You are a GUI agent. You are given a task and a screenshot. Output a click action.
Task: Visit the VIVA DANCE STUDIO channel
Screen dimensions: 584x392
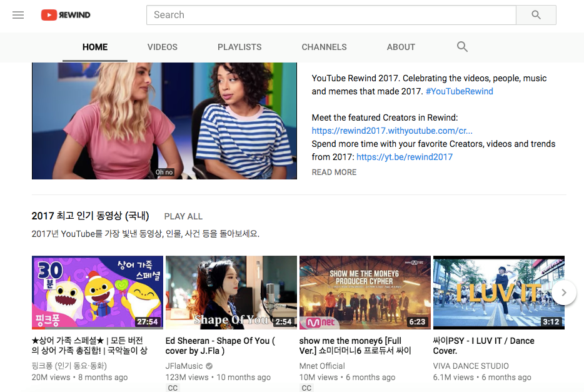(x=471, y=366)
